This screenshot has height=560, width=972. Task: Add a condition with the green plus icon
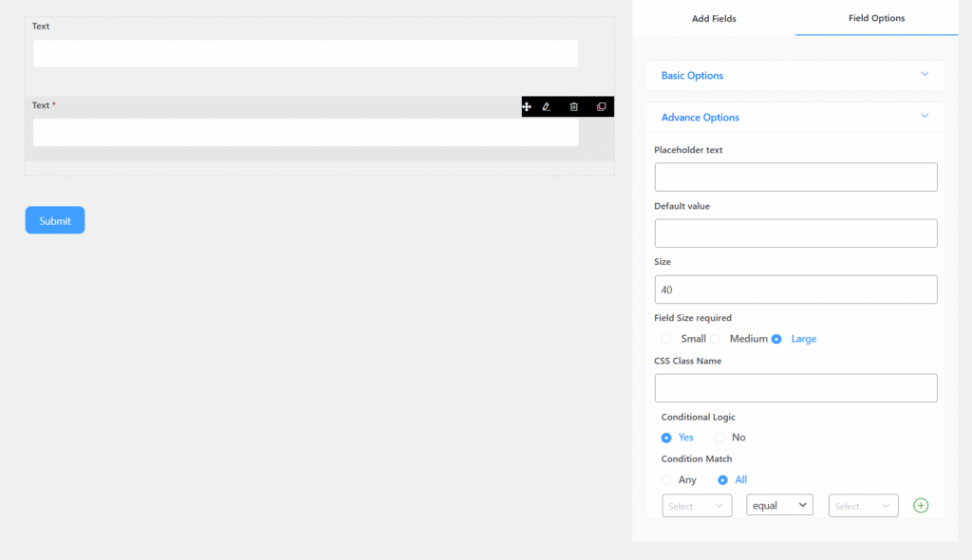point(920,505)
